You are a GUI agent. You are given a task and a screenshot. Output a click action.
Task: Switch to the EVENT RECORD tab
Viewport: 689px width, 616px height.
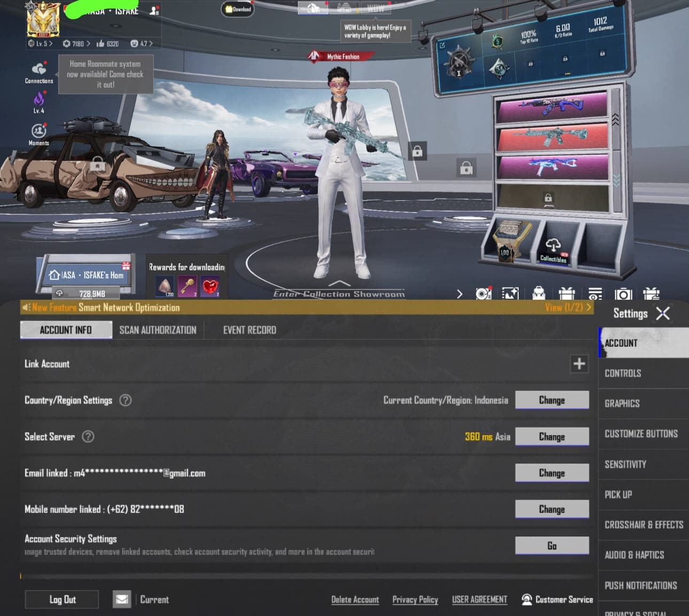coord(249,330)
